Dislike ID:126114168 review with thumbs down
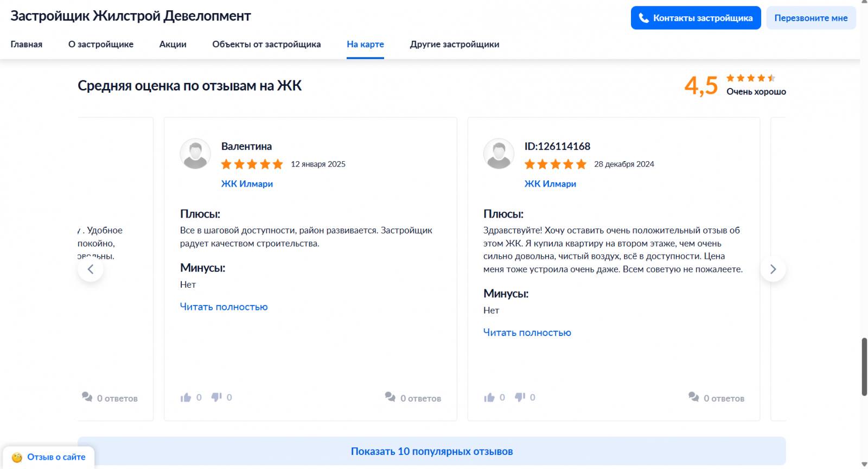Image resolution: width=868 pixels, height=469 pixels. tap(520, 397)
